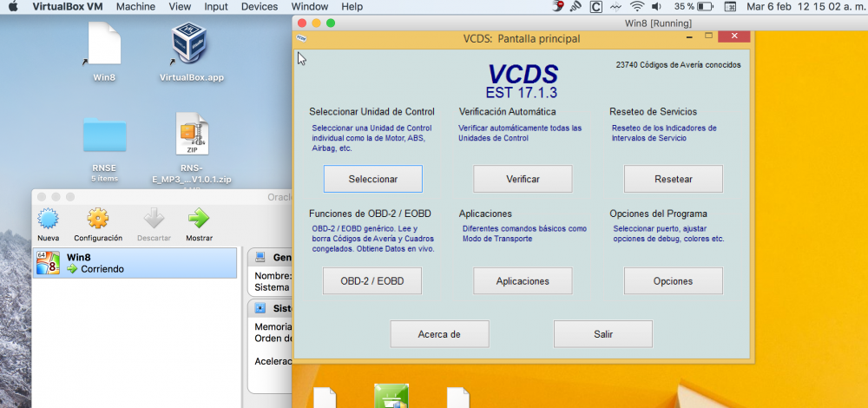
Task: Click the Resetear services button
Action: (674, 179)
